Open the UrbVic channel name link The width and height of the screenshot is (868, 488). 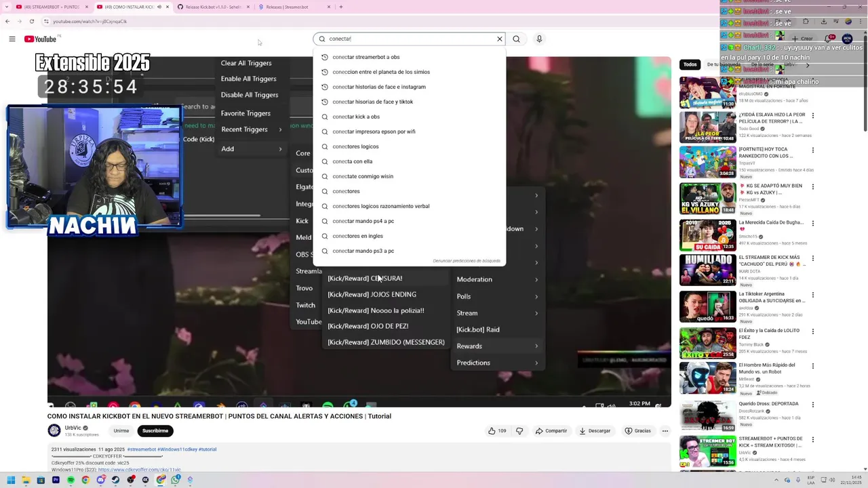tap(73, 428)
